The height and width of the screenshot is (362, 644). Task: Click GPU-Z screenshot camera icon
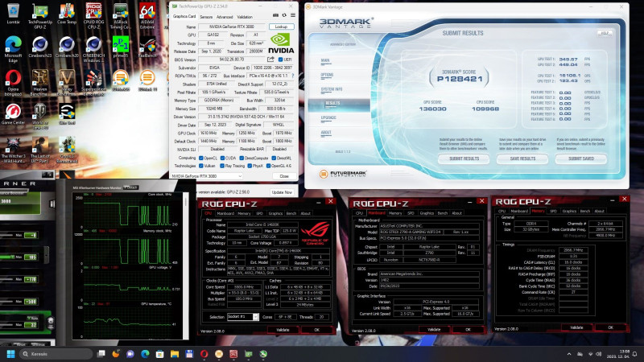(275, 15)
